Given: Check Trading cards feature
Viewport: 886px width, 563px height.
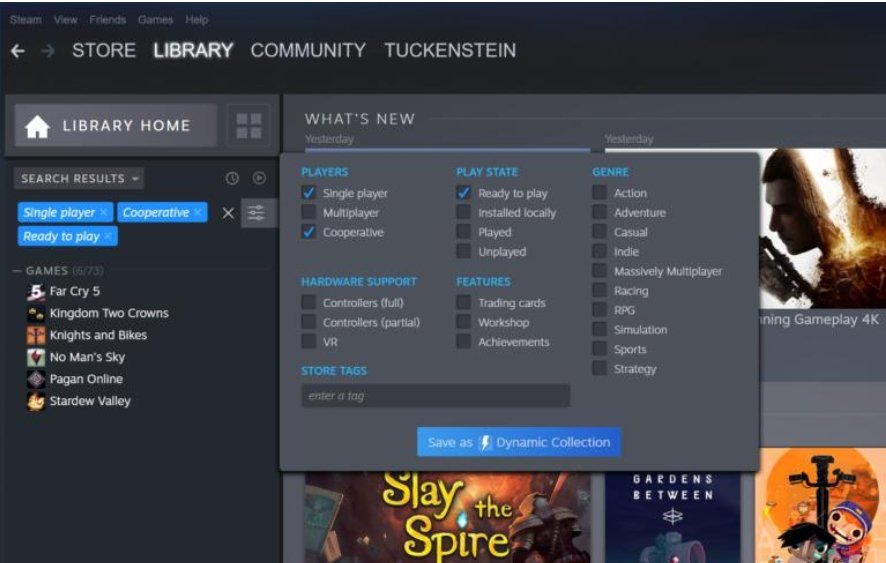Looking at the screenshot, I should (x=463, y=302).
